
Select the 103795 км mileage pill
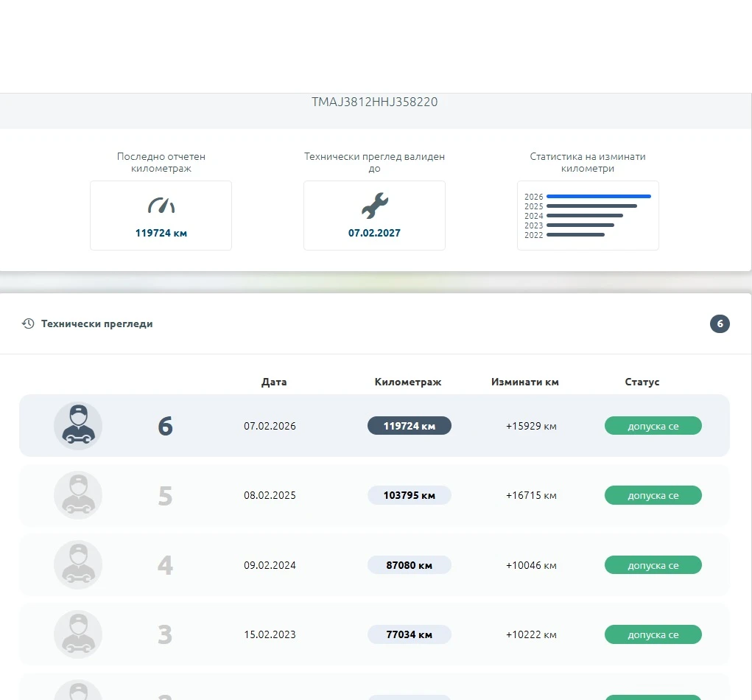pyautogui.click(x=409, y=495)
